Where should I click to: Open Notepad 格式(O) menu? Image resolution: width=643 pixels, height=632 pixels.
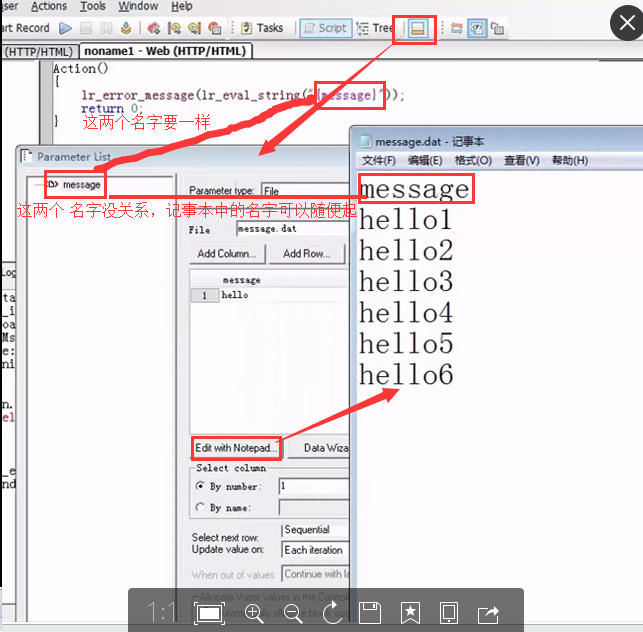pyautogui.click(x=473, y=160)
